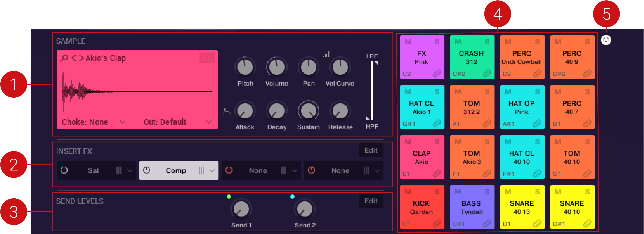Image resolution: width=644 pixels, height=234 pixels.
Task: Click the routing icon in the Sat effect slot
Action: (119, 170)
